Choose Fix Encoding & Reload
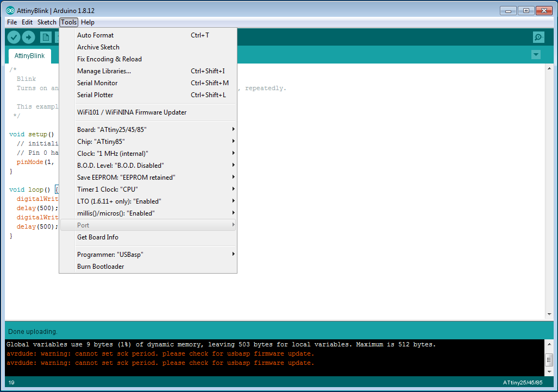558x392 pixels. click(x=148, y=59)
